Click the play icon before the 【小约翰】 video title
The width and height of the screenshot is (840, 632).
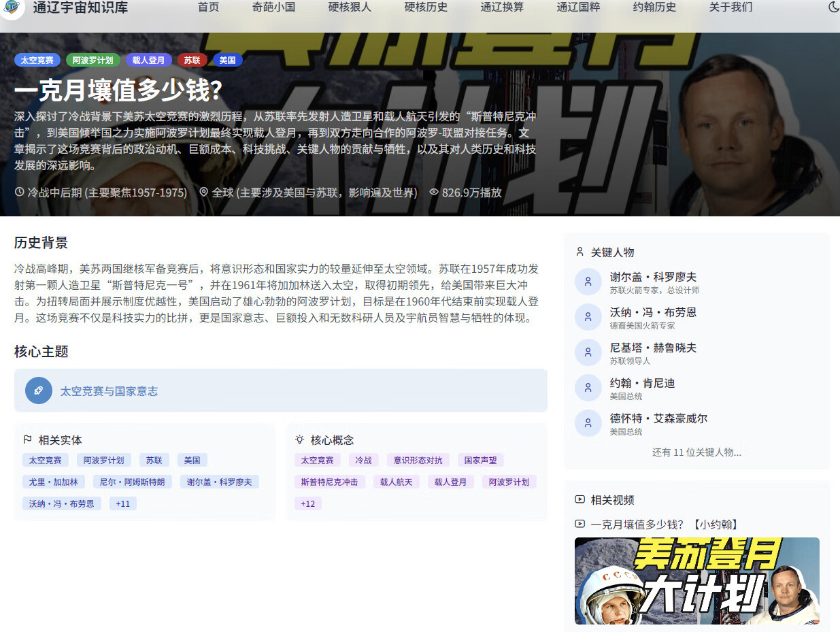[x=580, y=524]
